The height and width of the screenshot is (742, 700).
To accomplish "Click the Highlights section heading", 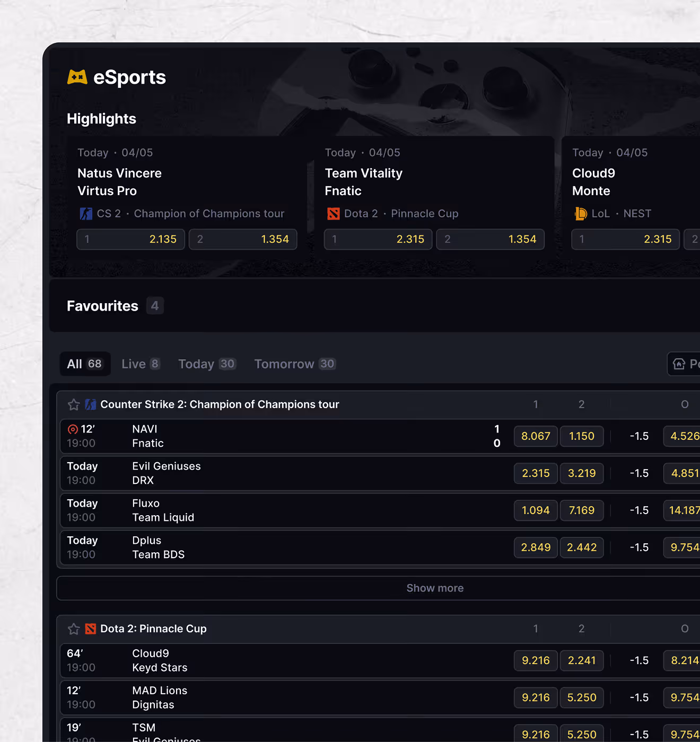I will point(101,119).
